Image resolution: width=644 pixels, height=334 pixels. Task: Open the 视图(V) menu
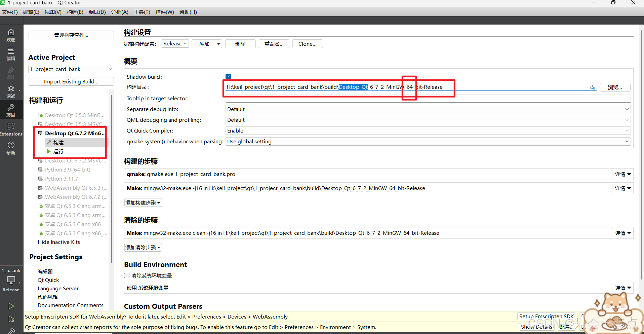click(x=53, y=12)
